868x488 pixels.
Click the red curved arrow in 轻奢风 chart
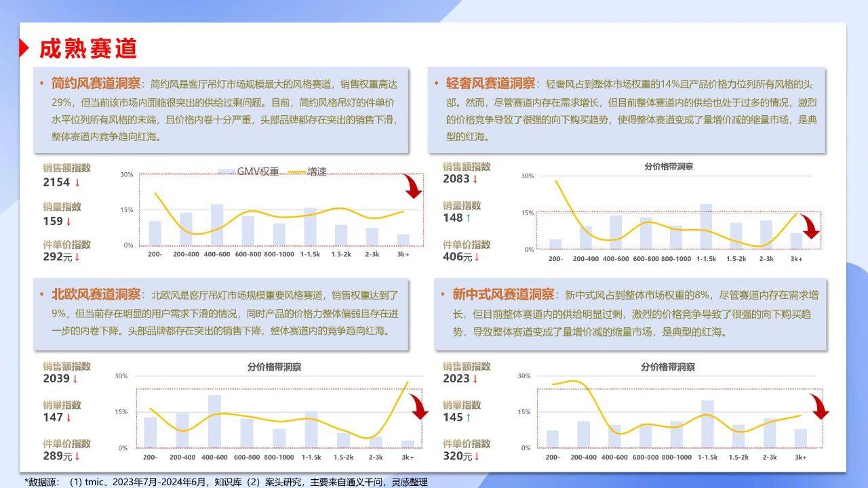[x=809, y=226]
